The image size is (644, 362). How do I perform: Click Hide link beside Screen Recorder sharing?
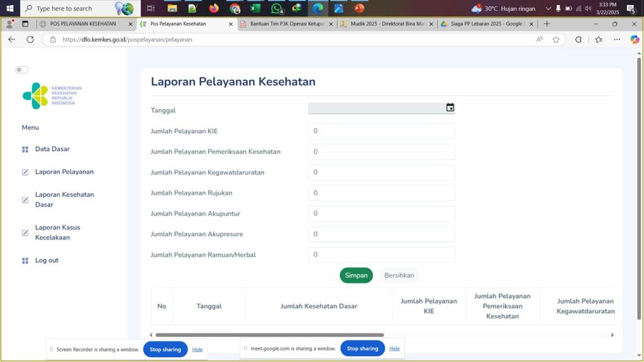click(x=197, y=349)
